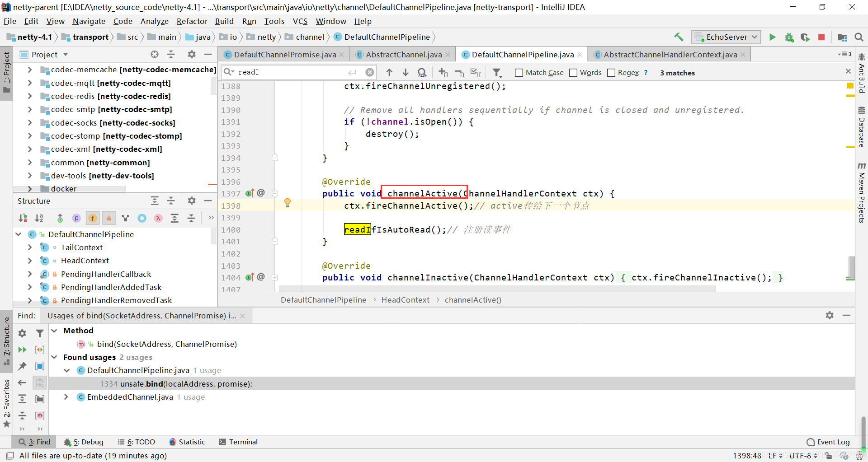Open the Refactor menu
This screenshot has height=462, width=868.
(x=192, y=21)
